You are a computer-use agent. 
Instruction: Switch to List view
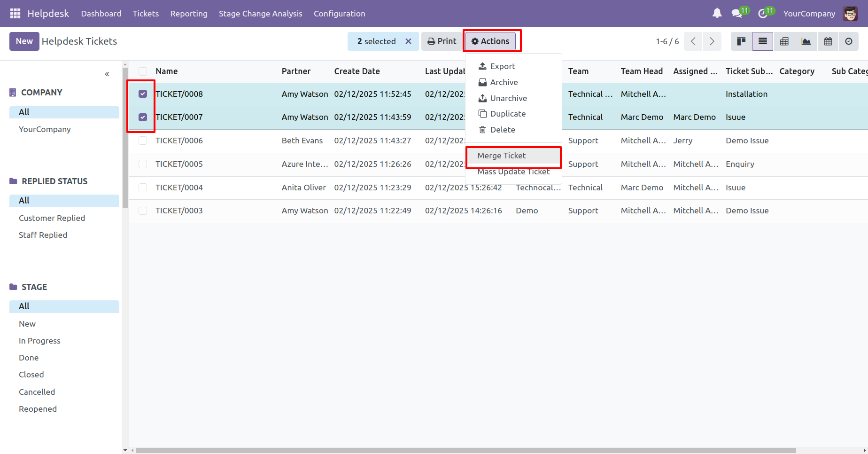click(x=763, y=41)
